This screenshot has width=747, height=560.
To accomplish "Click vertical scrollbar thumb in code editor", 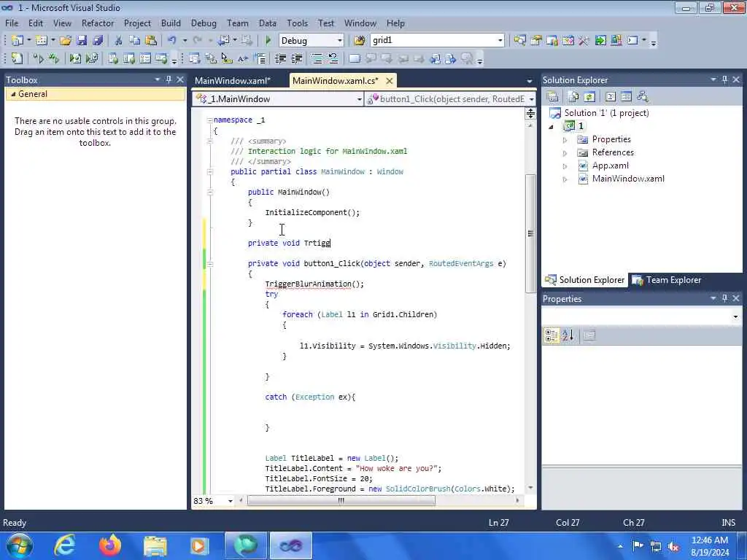I will tap(530, 233).
